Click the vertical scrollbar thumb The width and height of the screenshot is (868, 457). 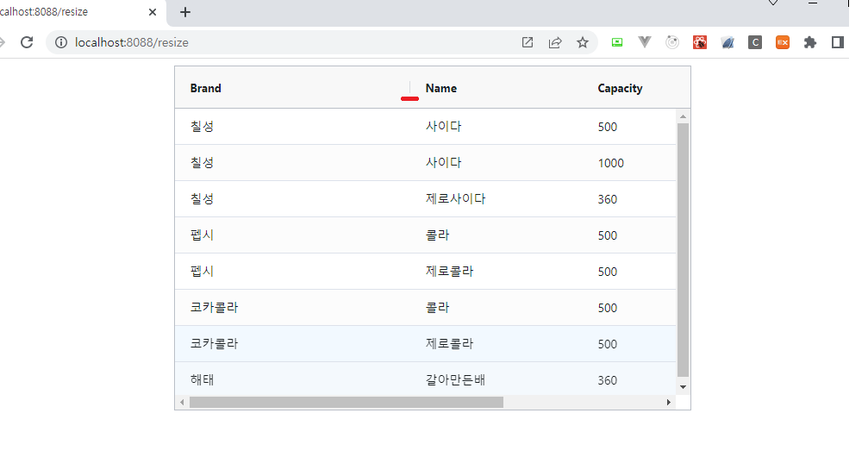tap(683, 250)
